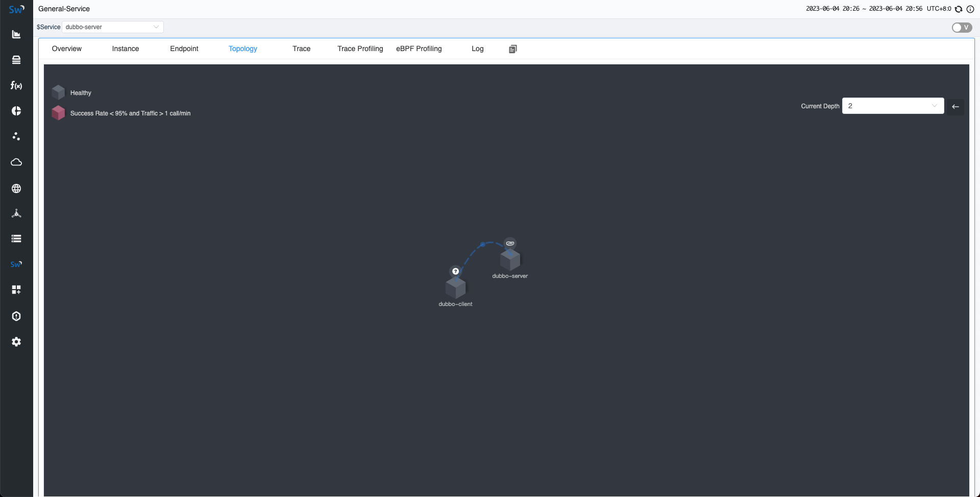Click the copy icon after the Log tab
This screenshot has width=980, height=497.
[512, 49]
